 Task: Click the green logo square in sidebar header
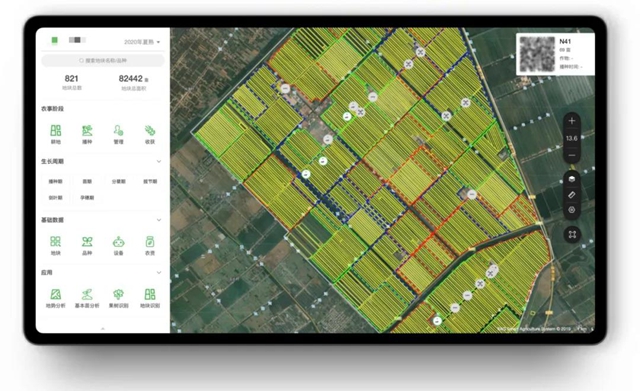tap(54, 40)
